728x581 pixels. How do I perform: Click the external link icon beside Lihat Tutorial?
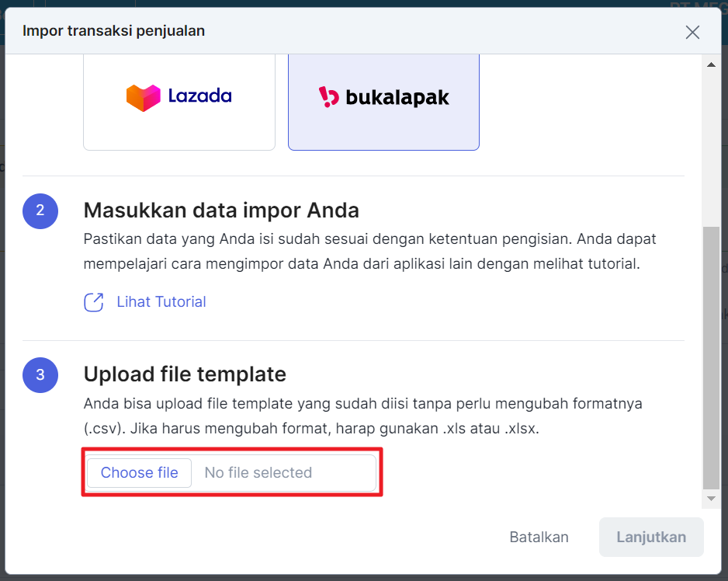[x=93, y=302]
